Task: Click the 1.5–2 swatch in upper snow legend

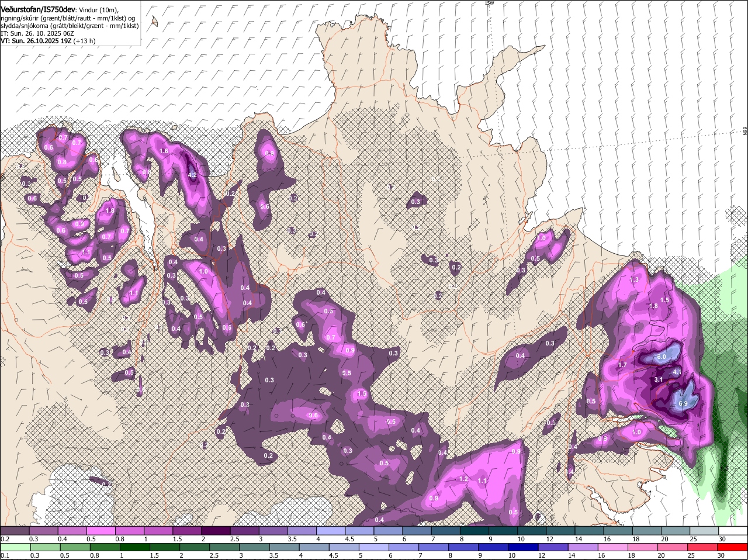Action: [187, 530]
